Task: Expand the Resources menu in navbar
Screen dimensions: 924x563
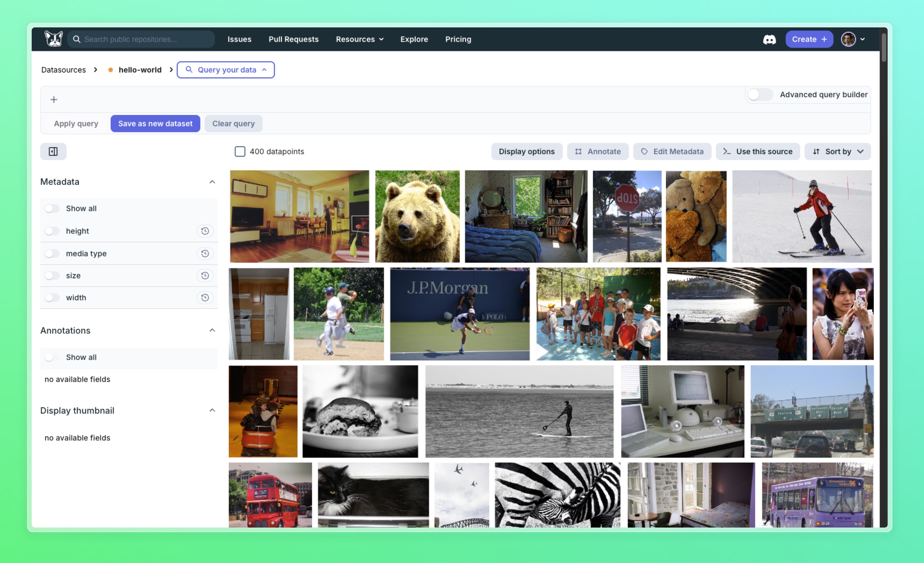Action: 359,39
